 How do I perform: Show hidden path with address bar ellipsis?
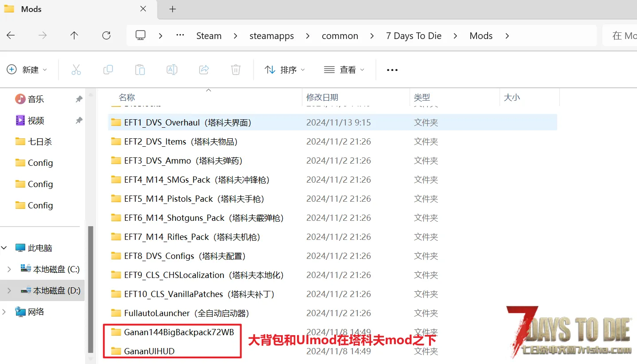click(x=180, y=35)
